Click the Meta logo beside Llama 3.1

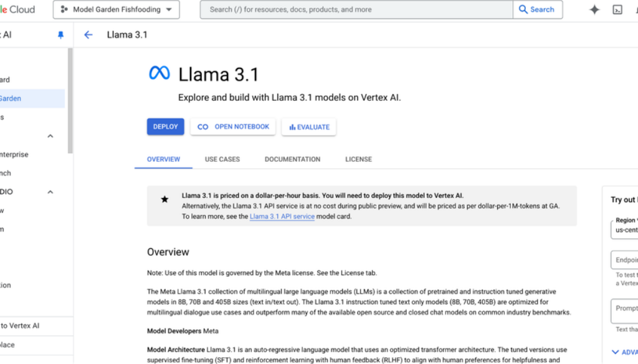point(159,73)
